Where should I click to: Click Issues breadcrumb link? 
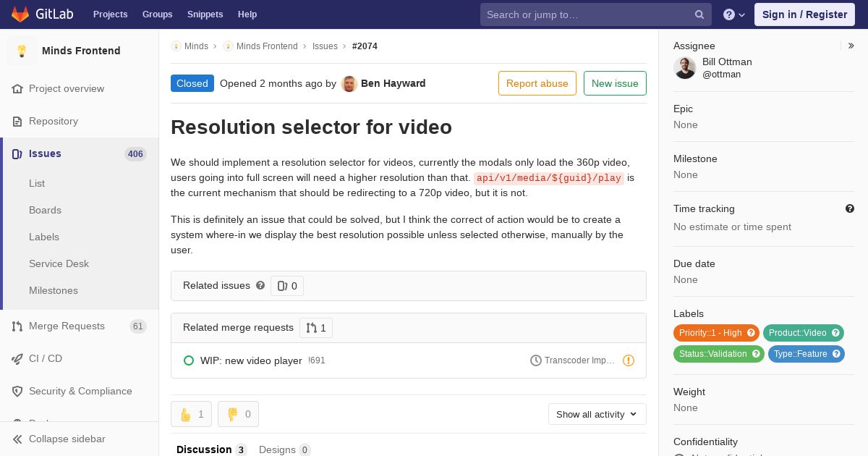(x=325, y=46)
